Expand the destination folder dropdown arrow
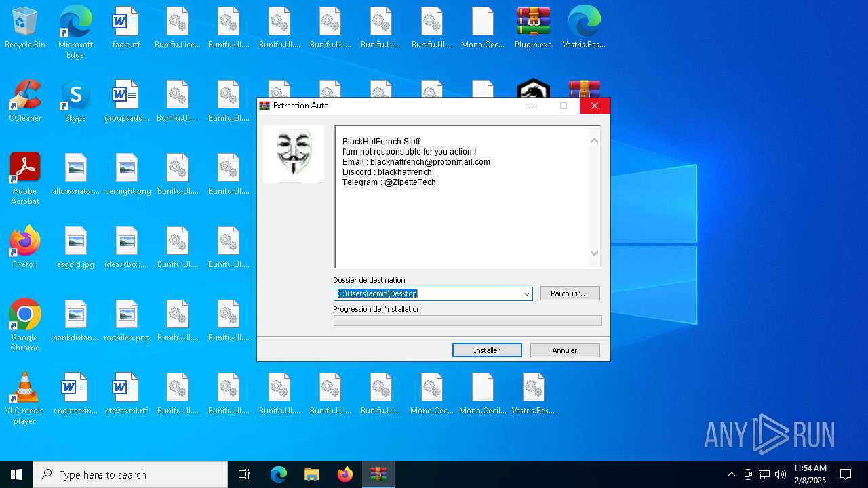This screenshot has width=868, height=488. pos(526,293)
